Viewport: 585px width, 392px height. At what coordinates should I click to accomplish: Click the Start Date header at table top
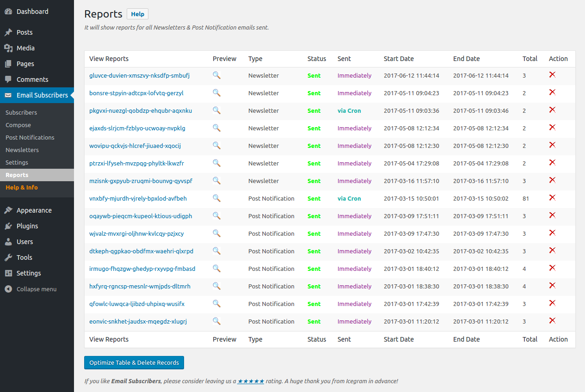(x=399, y=59)
